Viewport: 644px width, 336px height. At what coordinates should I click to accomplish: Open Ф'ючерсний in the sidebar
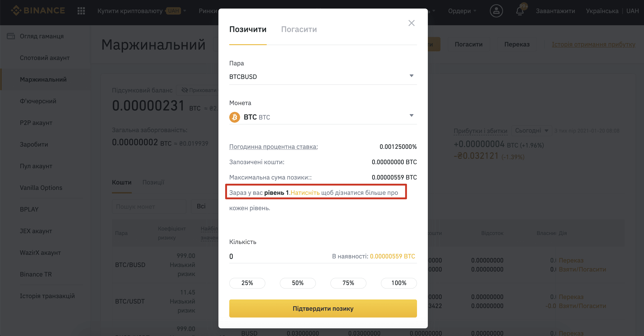coord(38,101)
